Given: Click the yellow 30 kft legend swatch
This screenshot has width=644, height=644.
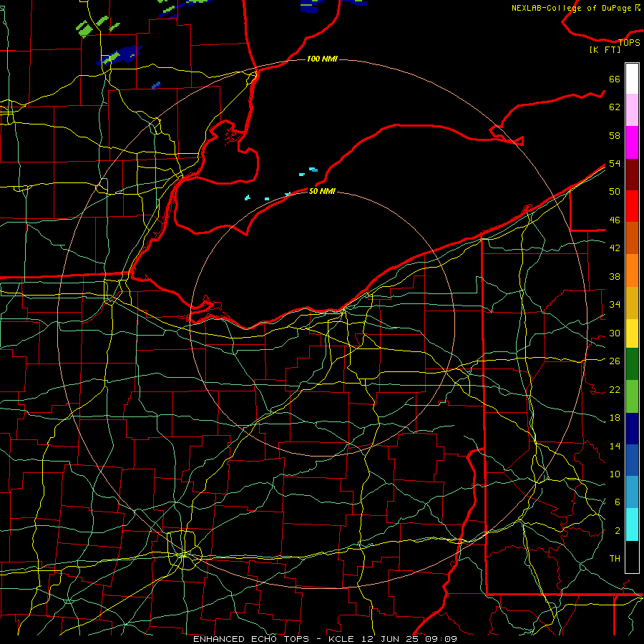Looking at the screenshot, I should click(632, 333).
